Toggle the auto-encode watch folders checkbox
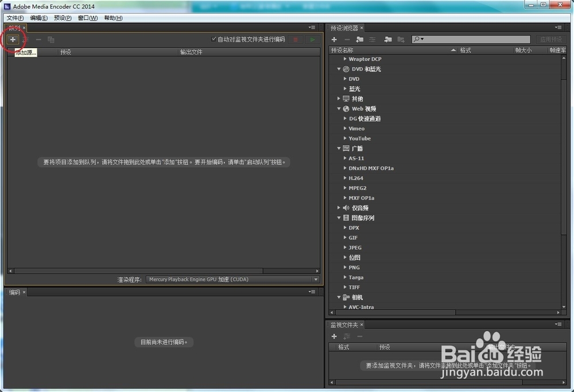This screenshot has height=392, width=574. 214,39
